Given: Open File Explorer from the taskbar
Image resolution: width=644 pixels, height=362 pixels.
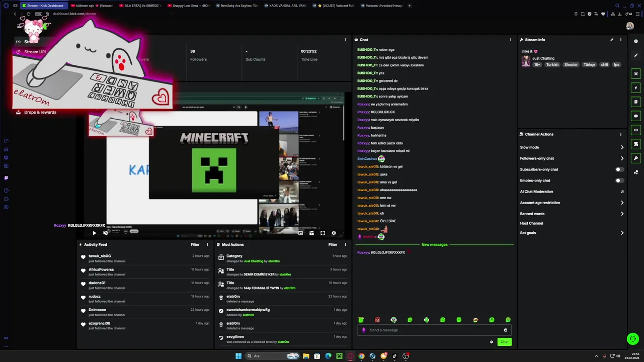Looking at the screenshot, I should [x=306, y=356].
